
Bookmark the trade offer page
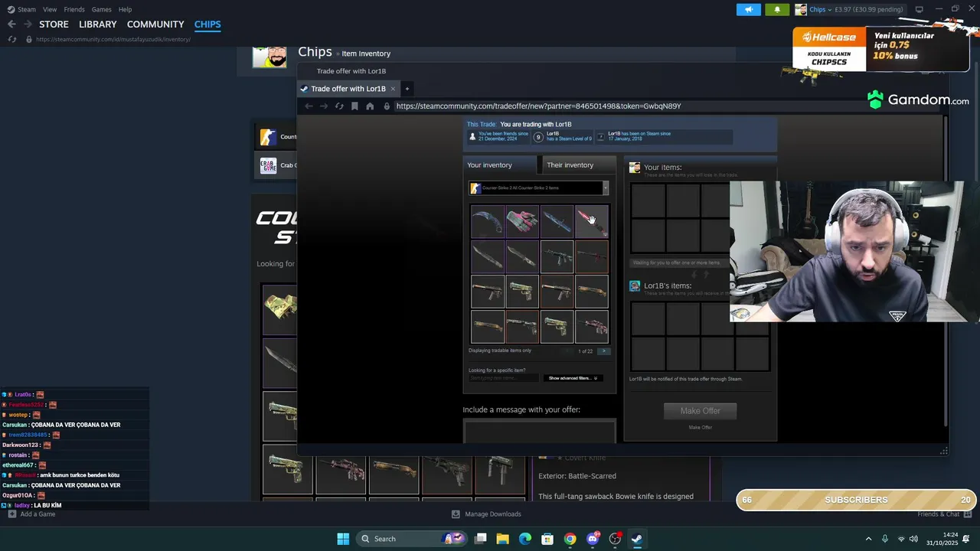click(354, 106)
